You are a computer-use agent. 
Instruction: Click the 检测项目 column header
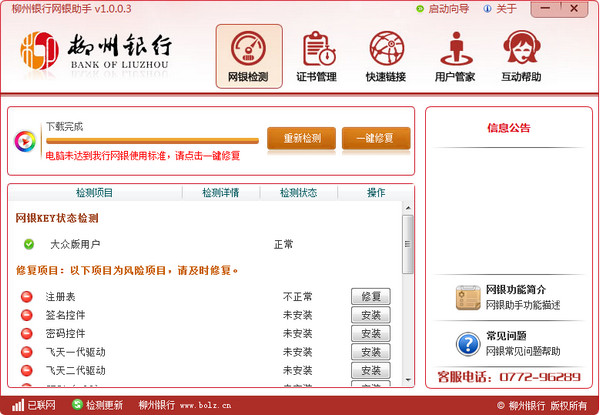[95, 192]
